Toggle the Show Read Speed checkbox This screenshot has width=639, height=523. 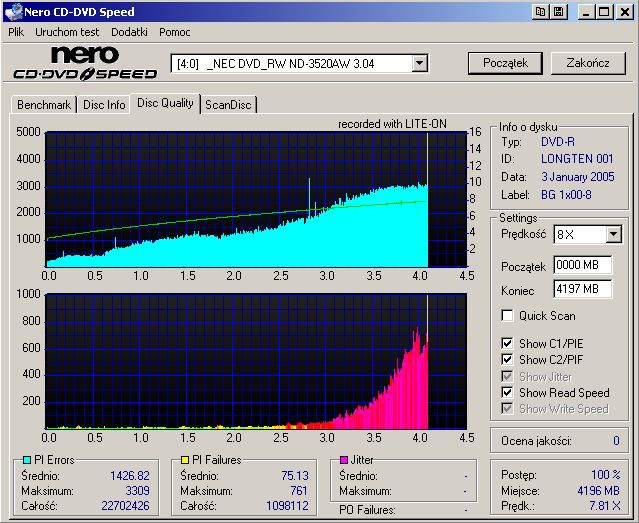coord(507,393)
